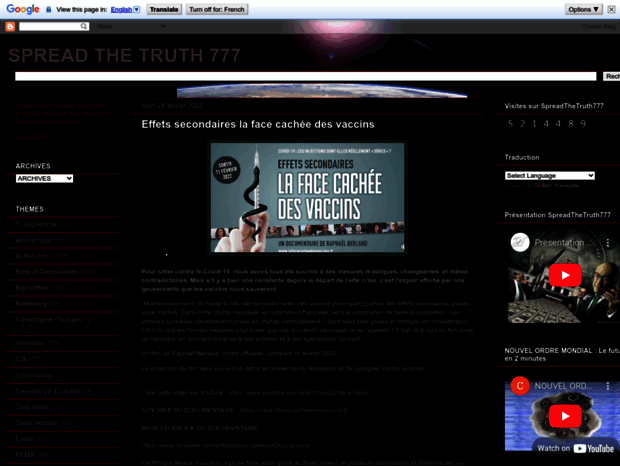The height and width of the screenshot is (466, 620).
Task: Play the NOUVEL ORDRE MONDIAL video
Action: pyautogui.click(x=565, y=416)
